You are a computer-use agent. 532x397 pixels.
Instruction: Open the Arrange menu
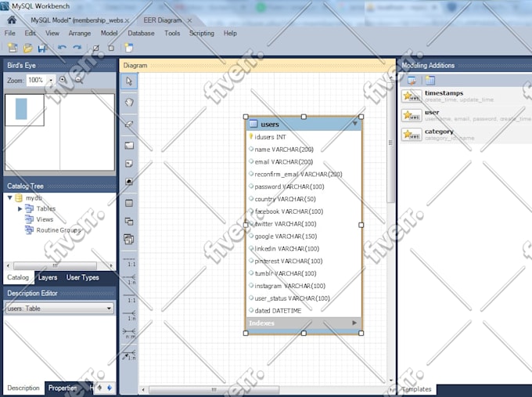click(79, 34)
